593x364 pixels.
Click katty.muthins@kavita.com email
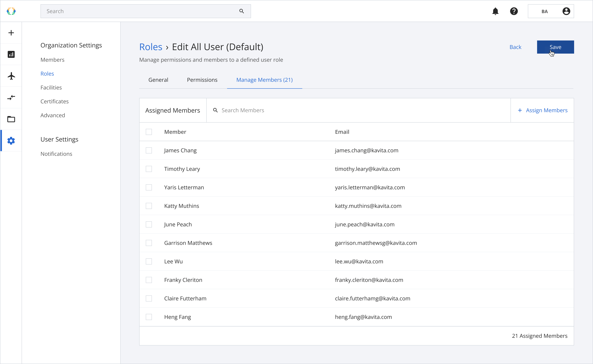368,206
